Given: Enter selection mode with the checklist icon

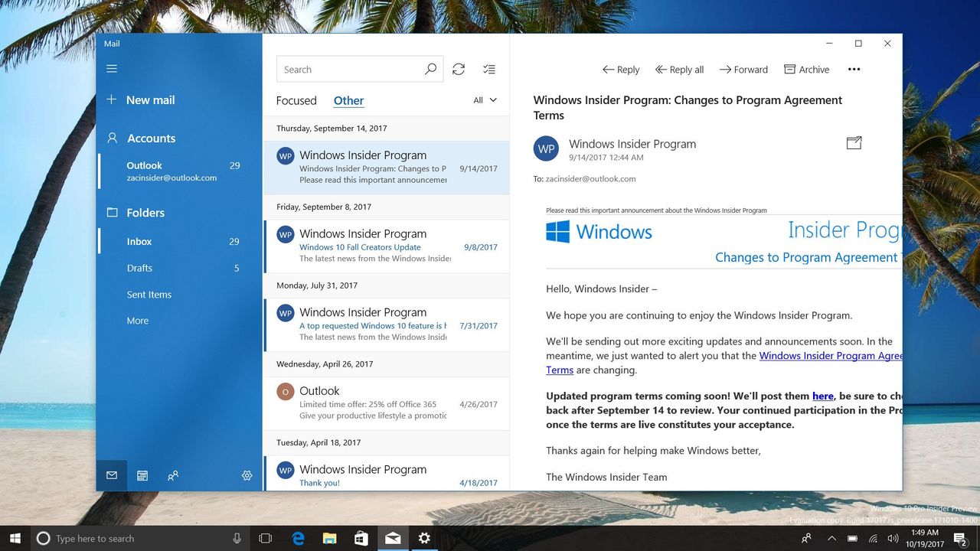Looking at the screenshot, I should pos(489,69).
